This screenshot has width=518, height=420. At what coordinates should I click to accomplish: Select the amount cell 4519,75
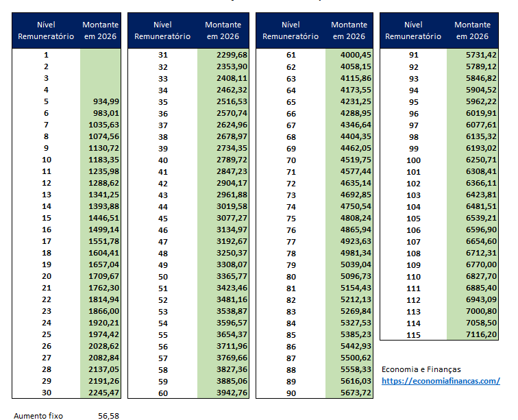pyautogui.click(x=351, y=160)
